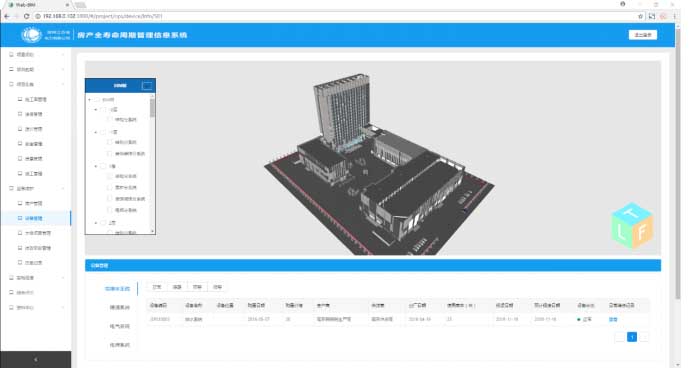The width and height of the screenshot is (693, 376).
Task: Click the icon of the highlighted sidebar item
Action: [x=20, y=218]
